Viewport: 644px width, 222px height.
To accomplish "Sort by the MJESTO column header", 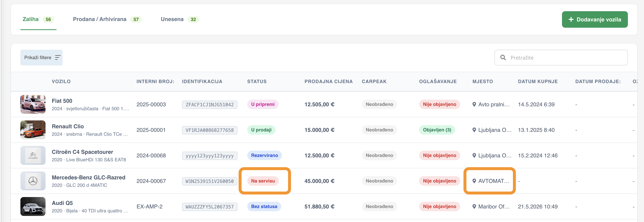I will [483, 82].
